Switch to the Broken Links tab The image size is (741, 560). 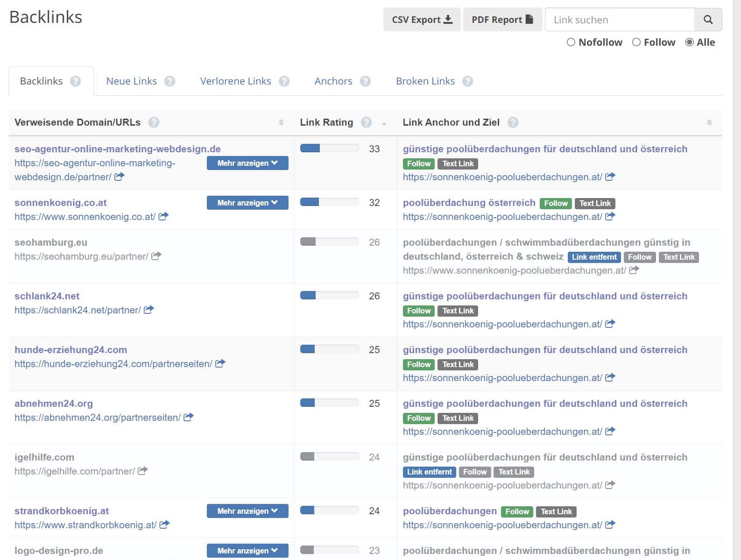(x=425, y=81)
